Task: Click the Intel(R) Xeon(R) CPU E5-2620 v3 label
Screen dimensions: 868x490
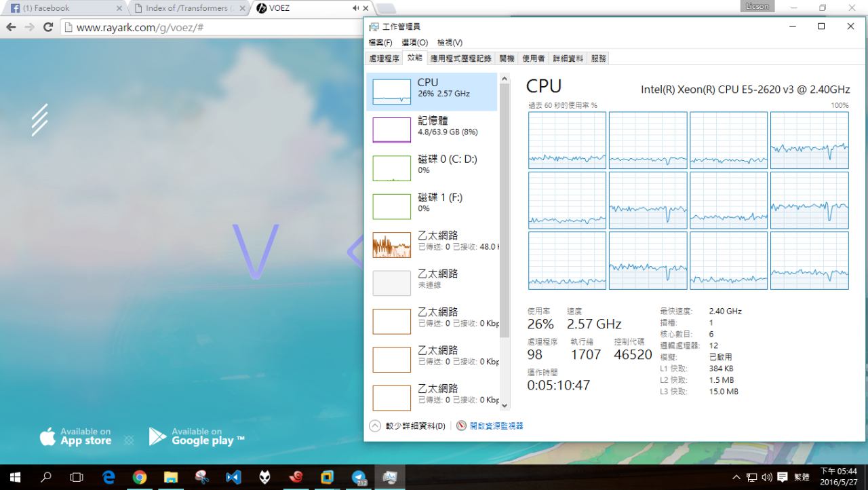Action: [745, 90]
